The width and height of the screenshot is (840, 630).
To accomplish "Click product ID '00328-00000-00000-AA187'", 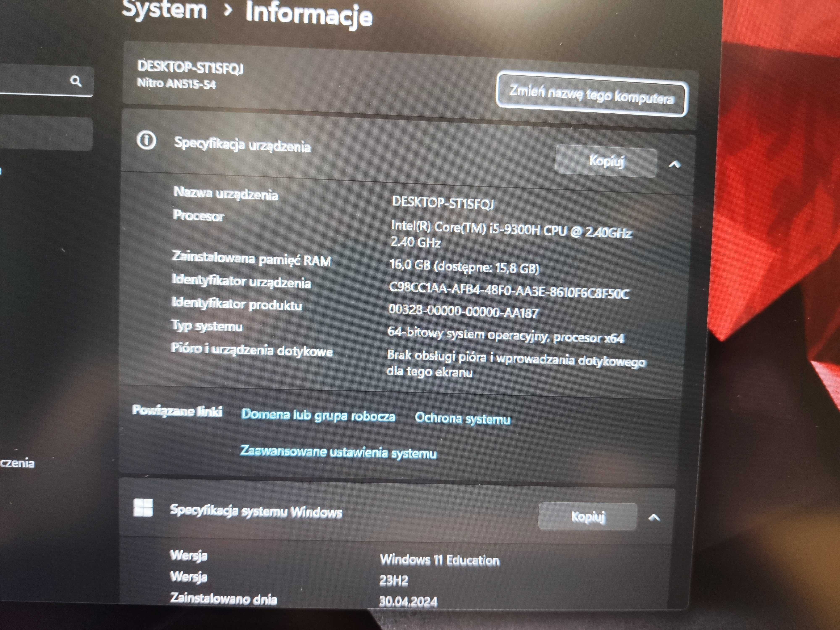I will (x=463, y=311).
